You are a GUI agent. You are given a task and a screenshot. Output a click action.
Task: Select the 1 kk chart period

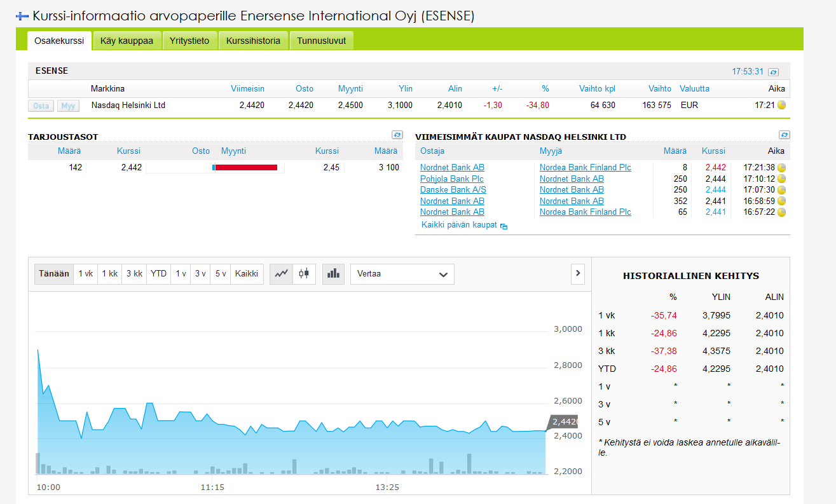coord(109,273)
